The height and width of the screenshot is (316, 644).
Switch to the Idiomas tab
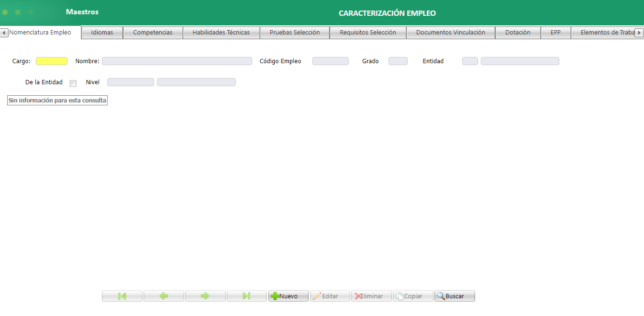click(102, 33)
